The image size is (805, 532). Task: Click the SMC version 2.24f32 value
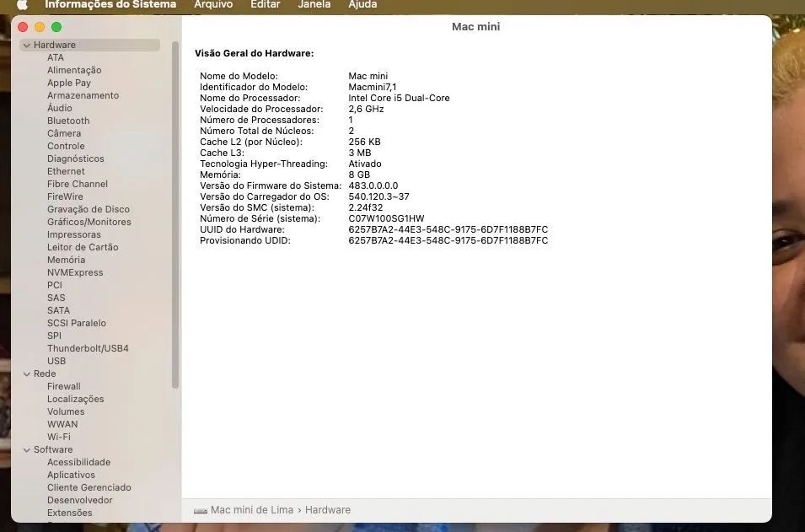coord(366,208)
